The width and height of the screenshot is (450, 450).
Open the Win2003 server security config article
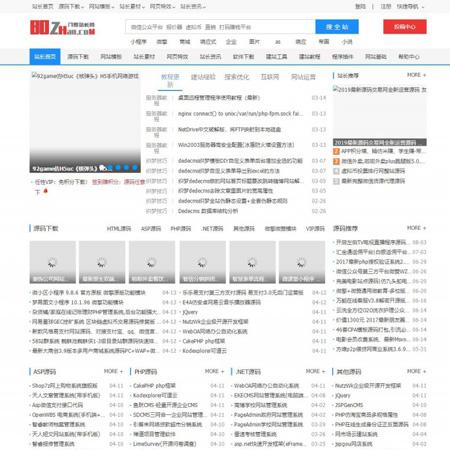click(236, 145)
